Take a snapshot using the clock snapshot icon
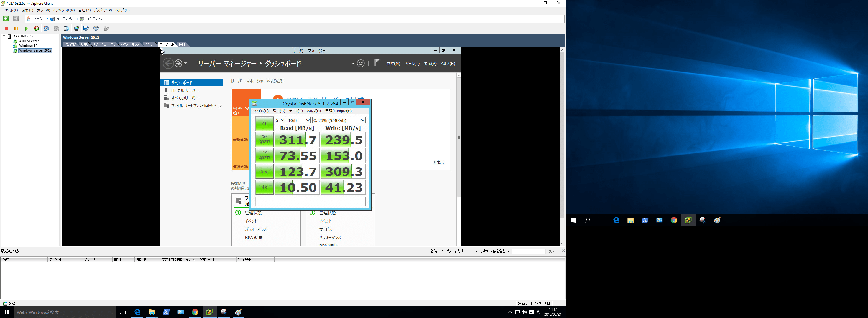 tap(46, 29)
